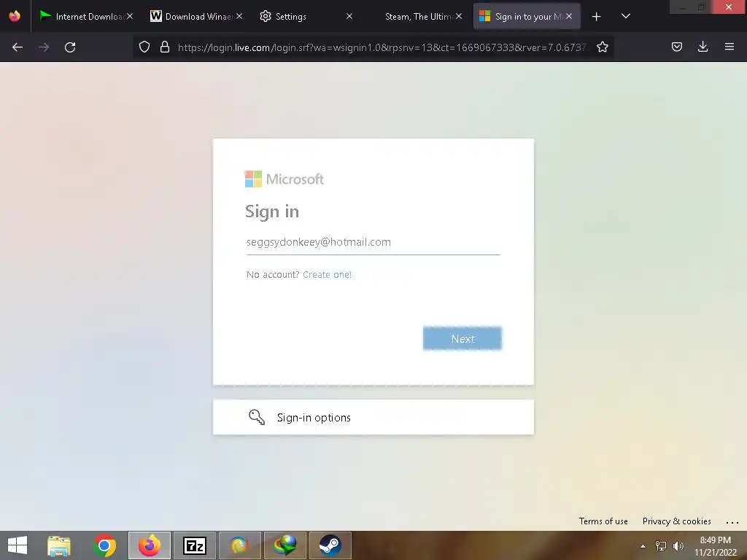
Task: Switch to the Internet Download tab
Action: 82,17
